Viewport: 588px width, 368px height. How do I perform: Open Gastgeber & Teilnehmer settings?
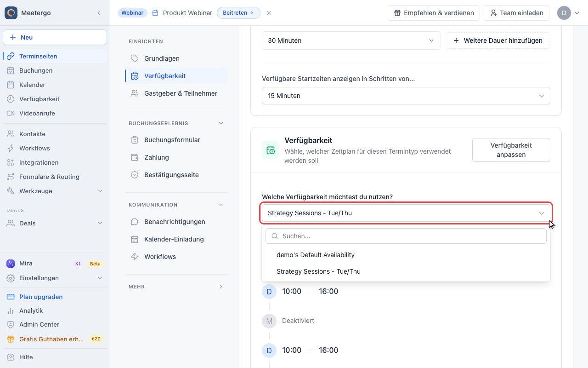point(176,93)
